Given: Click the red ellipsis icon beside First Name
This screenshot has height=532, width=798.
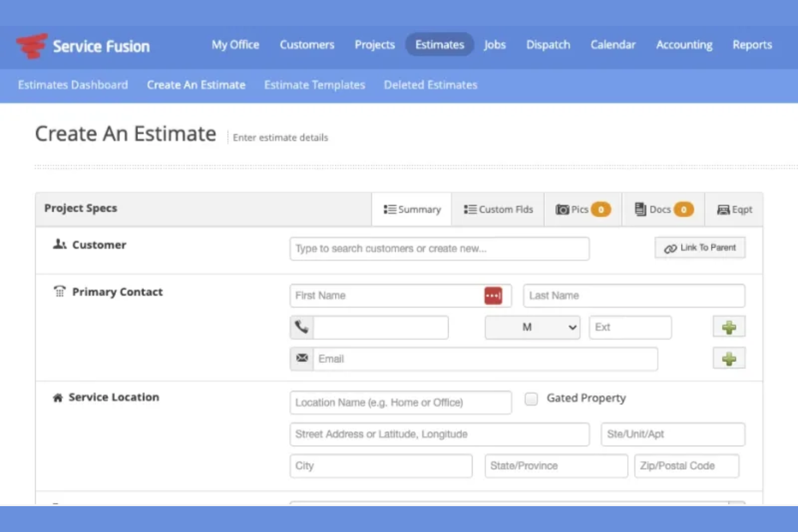Looking at the screenshot, I should click(x=493, y=295).
